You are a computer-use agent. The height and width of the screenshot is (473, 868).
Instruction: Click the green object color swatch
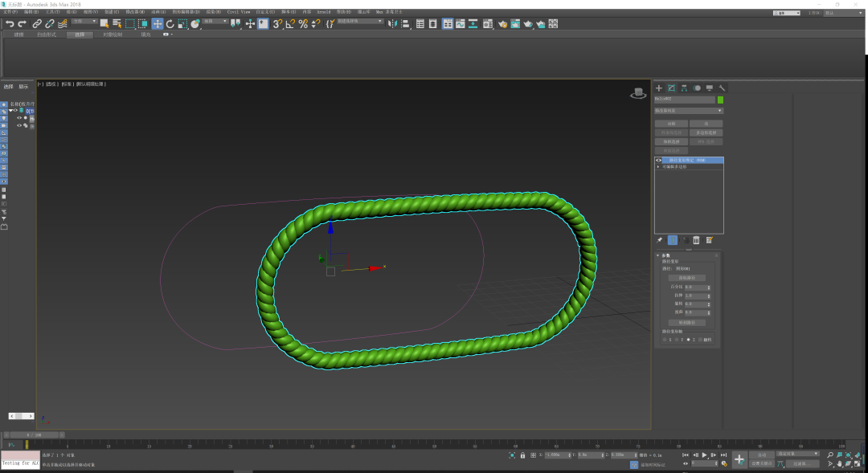[x=720, y=100]
